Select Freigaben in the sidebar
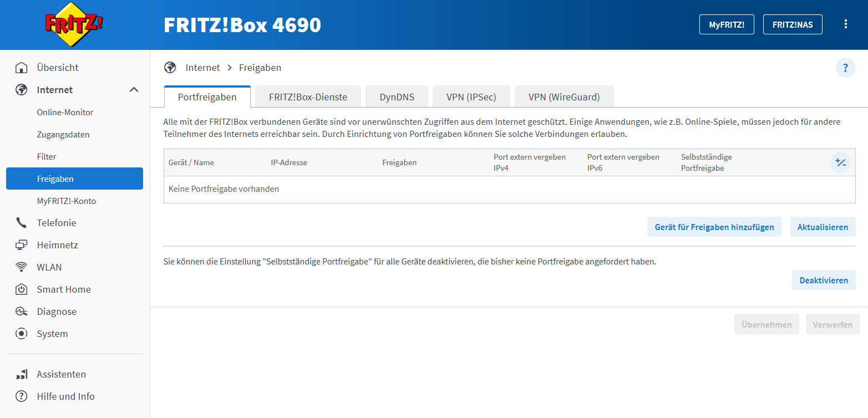This screenshot has height=418, width=868. (74, 179)
